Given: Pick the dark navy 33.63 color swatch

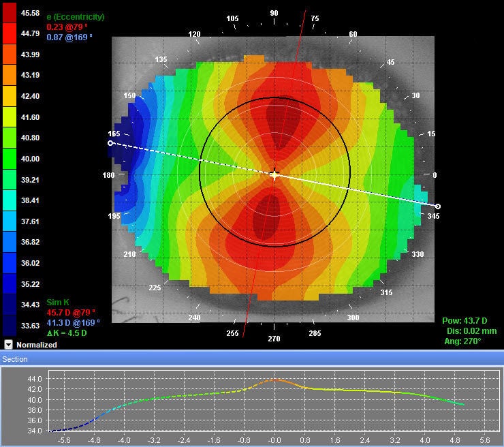Looking at the screenshot, I should click(10, 326).
